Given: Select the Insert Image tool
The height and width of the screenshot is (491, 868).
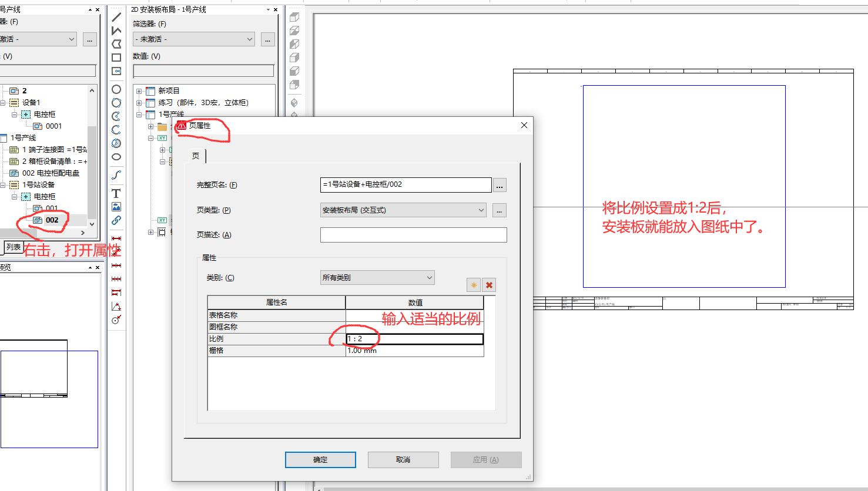Looking at the screenshot, I should [116, 207].
